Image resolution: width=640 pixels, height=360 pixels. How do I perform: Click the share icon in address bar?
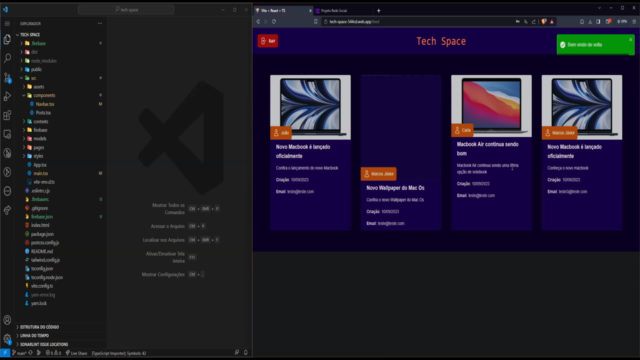click(x=533, y=22)
